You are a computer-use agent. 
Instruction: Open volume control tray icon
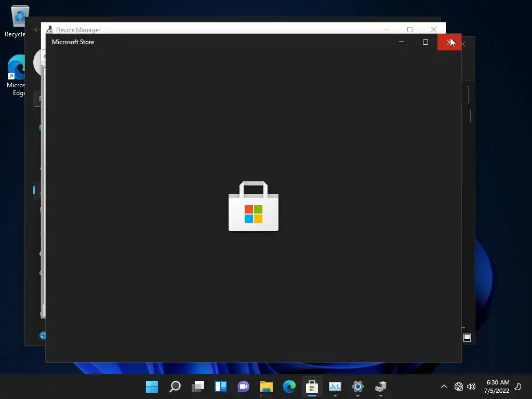click(471, 387)
